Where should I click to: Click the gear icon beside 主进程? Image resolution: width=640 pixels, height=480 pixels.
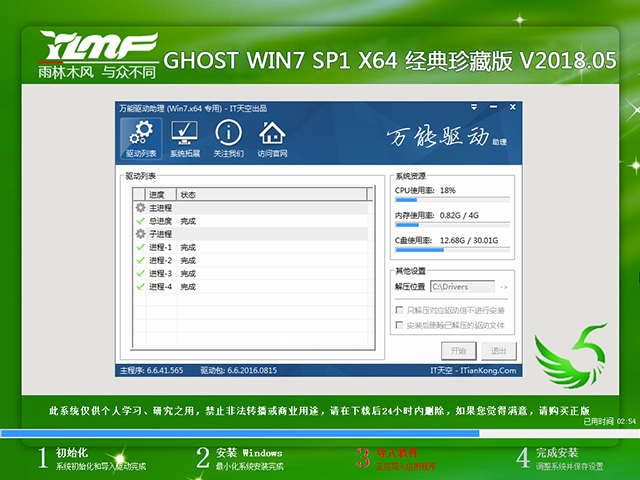pyautogui.click(x=140, y=208)
